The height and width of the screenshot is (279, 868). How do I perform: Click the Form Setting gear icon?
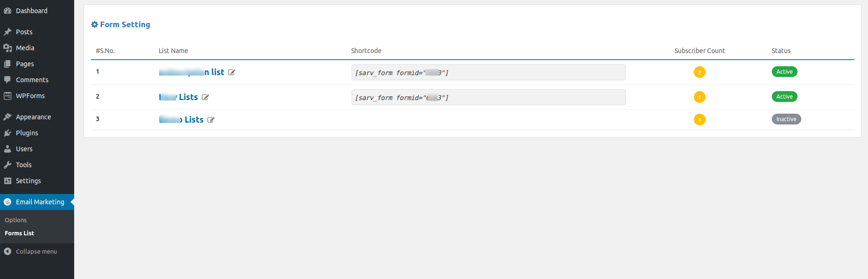click(x=94, y=24)
